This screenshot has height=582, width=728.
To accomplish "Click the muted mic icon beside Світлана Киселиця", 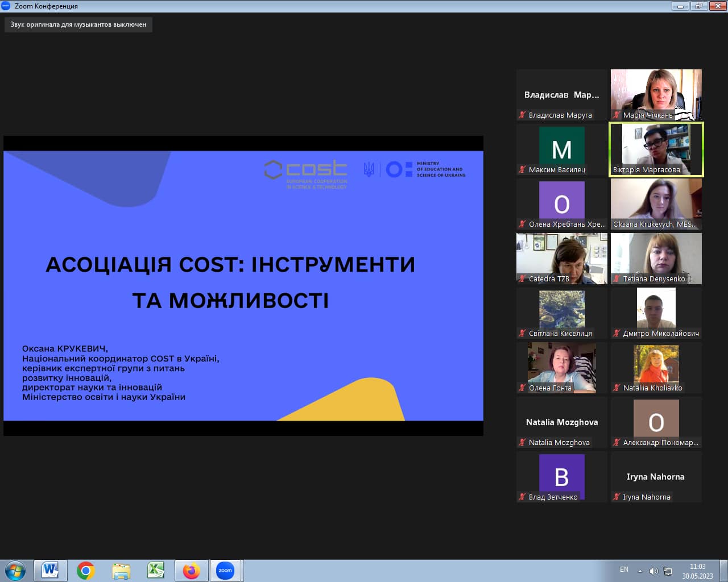I will [522, 333].
